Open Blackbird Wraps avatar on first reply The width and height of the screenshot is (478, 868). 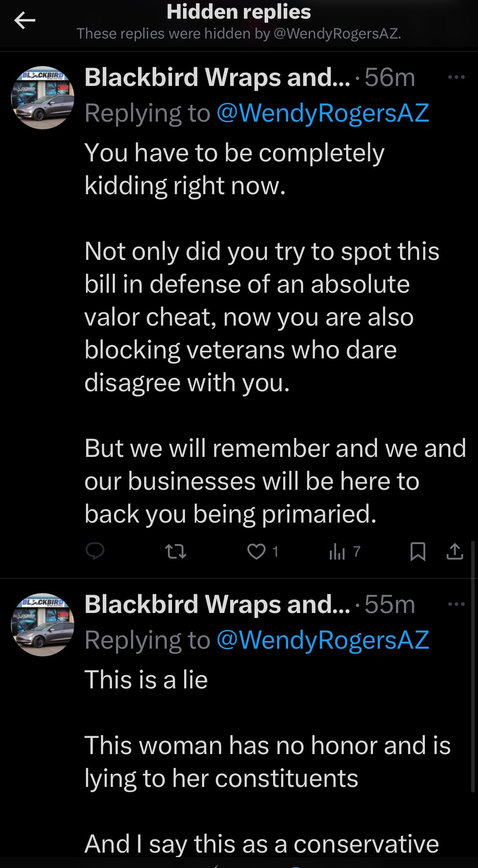[x=43, y=98]
